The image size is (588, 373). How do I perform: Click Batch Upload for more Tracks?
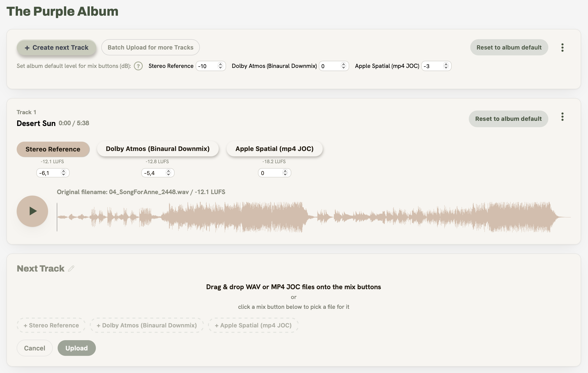point(150,47)
